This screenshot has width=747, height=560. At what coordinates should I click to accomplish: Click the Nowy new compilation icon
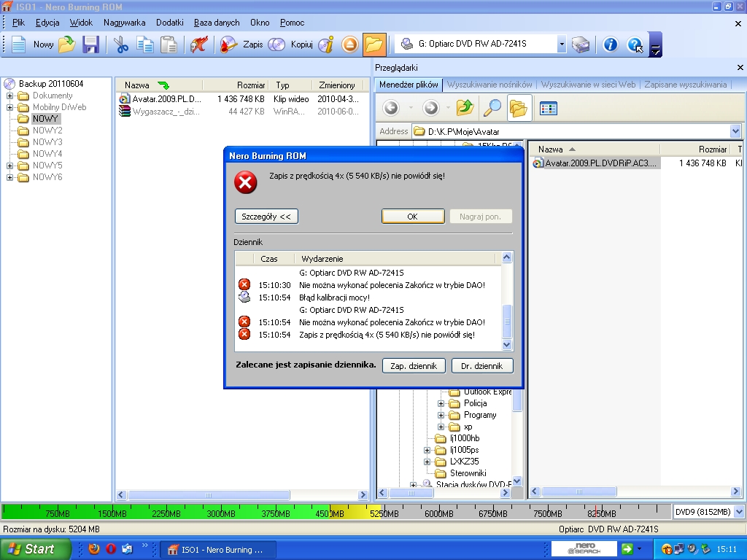(x=19, y=44)
